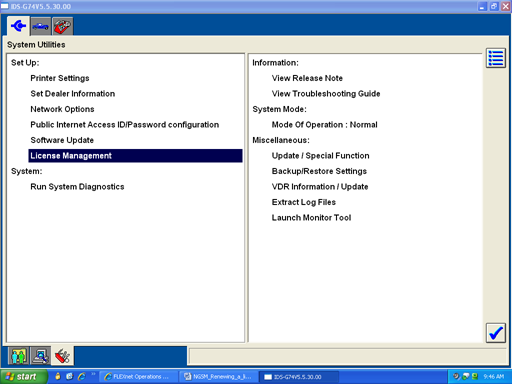Click the first quick launch icon beside start
Screen dimensions: 512x384
(x=58, y=377)
